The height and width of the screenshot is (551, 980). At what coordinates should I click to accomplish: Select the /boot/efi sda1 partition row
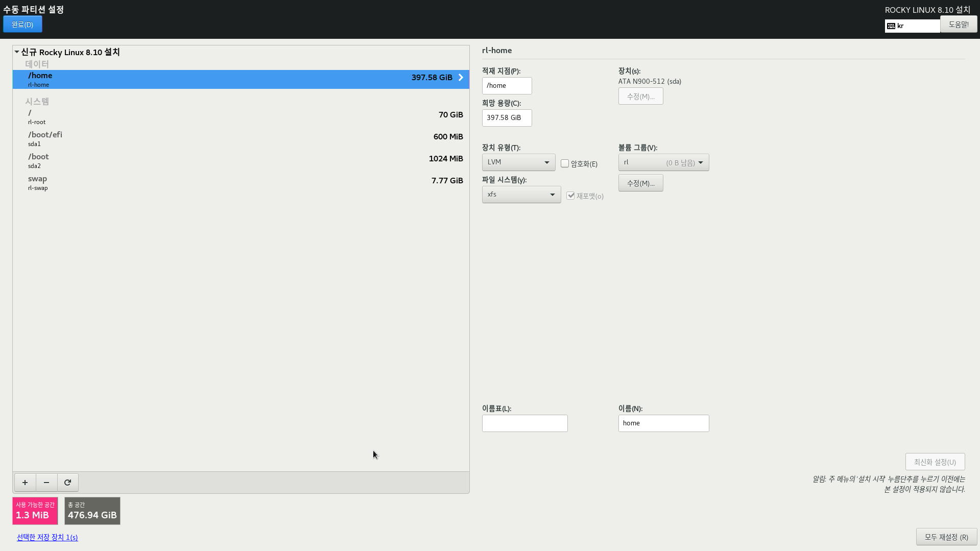(x=241, y=139)
